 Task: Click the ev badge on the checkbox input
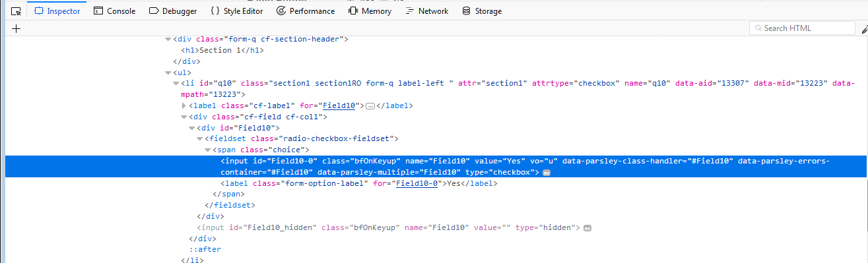pyautogui.click(x=547, y=173)
